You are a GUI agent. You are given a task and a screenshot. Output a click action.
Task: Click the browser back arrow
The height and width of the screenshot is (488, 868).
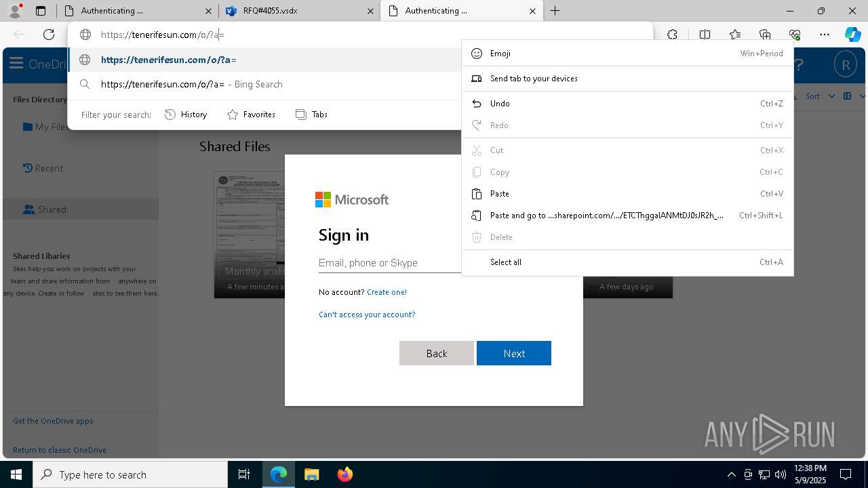coord(19,35)
